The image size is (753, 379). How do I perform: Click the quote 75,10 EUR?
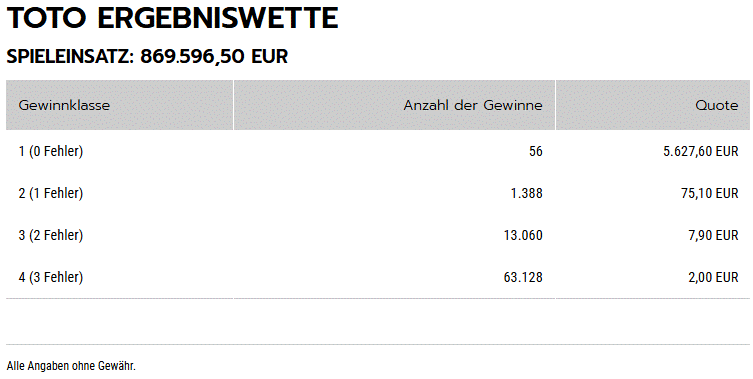(x=709, y=193)
